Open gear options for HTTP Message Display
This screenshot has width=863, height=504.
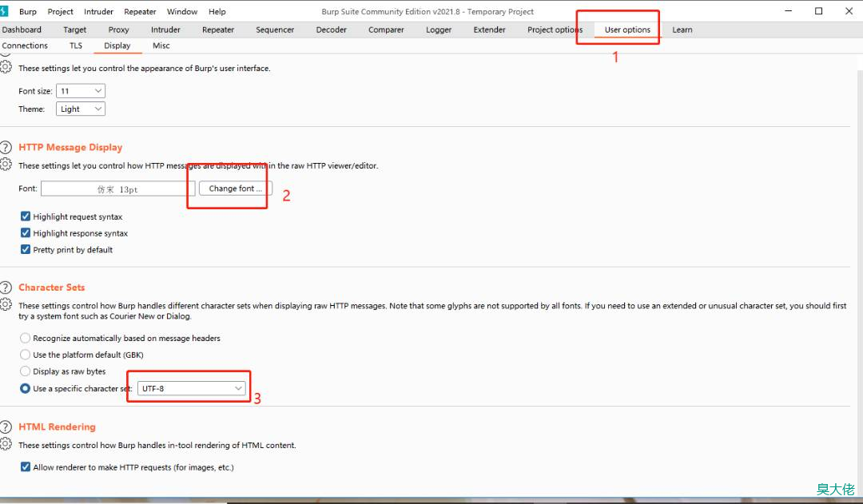(6, 164)
